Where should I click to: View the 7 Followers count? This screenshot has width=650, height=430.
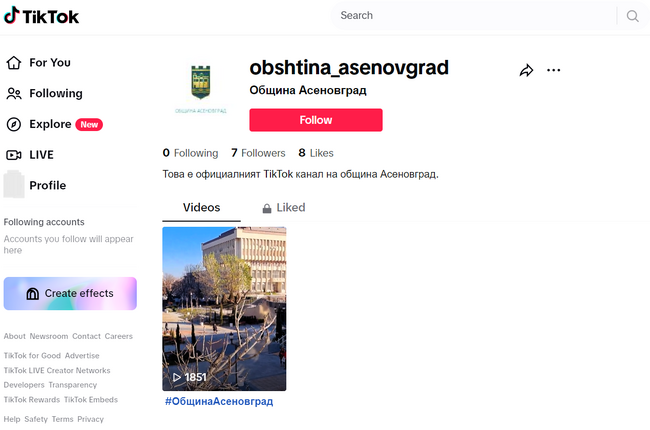pos(258,153)
